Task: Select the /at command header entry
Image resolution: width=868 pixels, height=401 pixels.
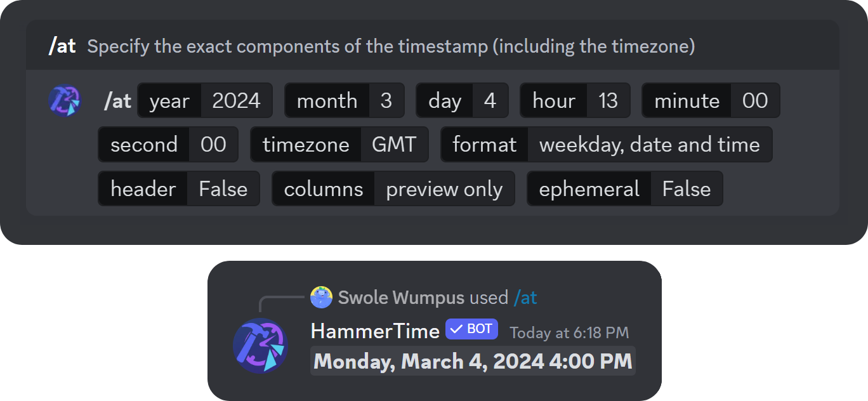Action: coord(63,46)
